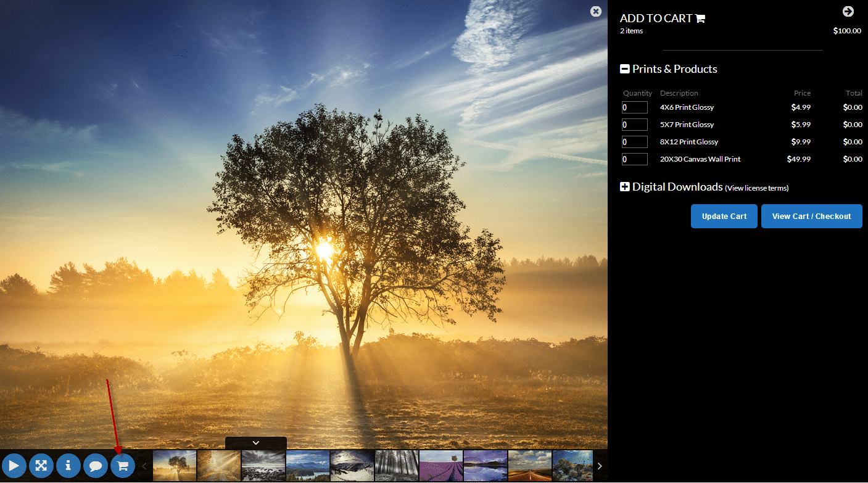Click the right arrow circle icon in cart panel
Viewport: 868px width, 483px height.
(848, 11)
